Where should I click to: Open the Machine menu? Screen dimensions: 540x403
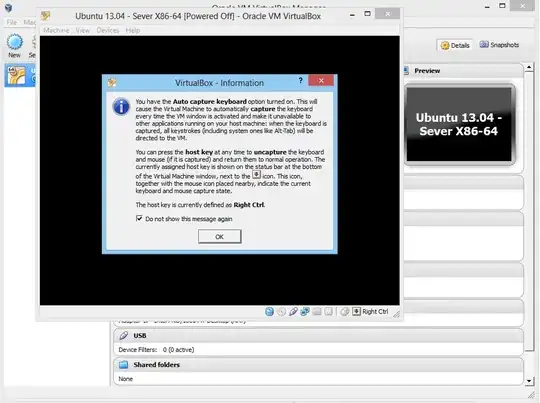tap(56, 30)
